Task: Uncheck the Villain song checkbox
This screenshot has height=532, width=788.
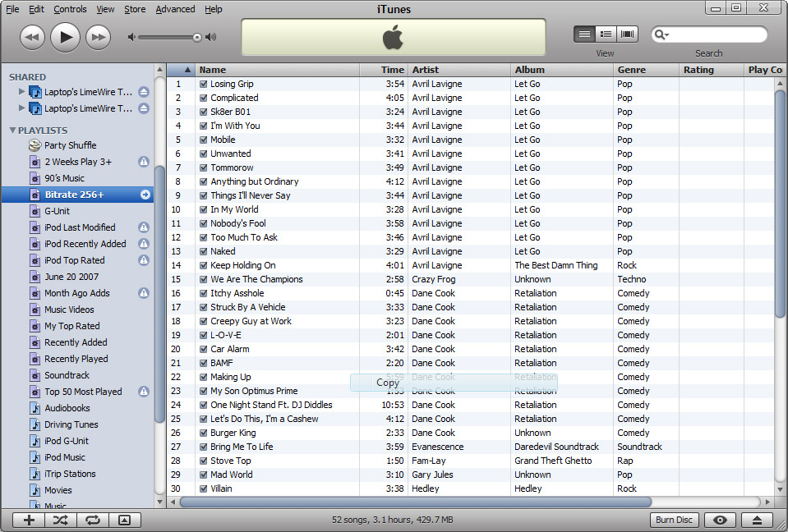Action: pyautogui.click(x=204, y=488)
